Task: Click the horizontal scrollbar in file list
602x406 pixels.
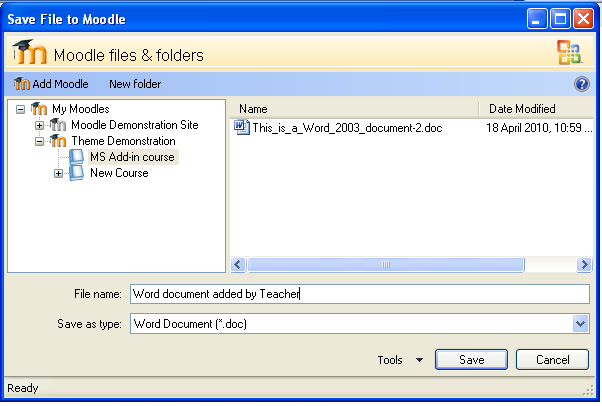Action: coord(385,265)
